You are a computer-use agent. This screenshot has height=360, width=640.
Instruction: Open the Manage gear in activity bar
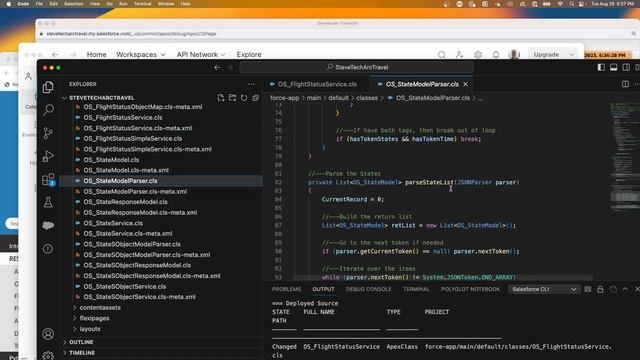coord(48,356)
